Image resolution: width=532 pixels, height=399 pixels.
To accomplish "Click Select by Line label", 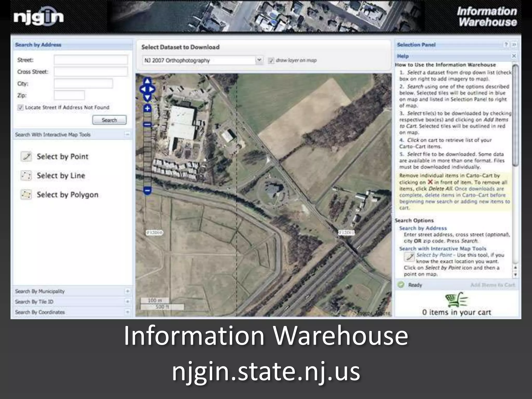I will point(61,176).
